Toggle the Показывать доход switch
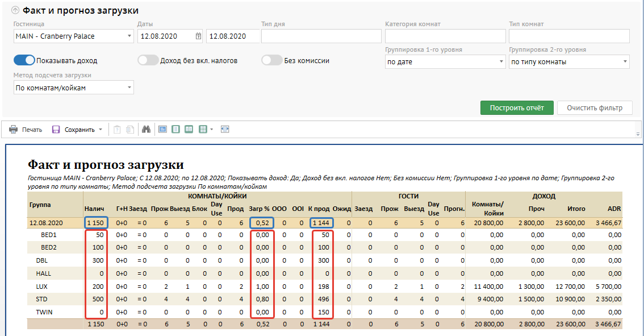 (24, 60)
